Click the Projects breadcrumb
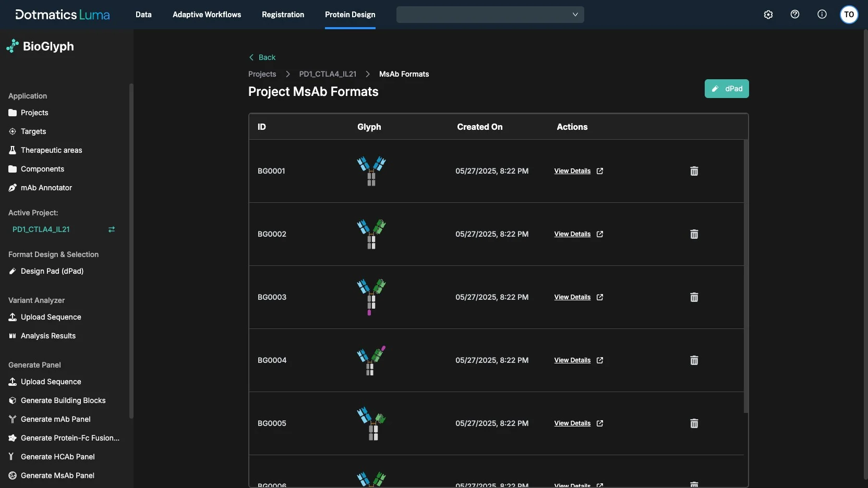The width and height of the screenshot is (868, 488). [x=262, y=74]
